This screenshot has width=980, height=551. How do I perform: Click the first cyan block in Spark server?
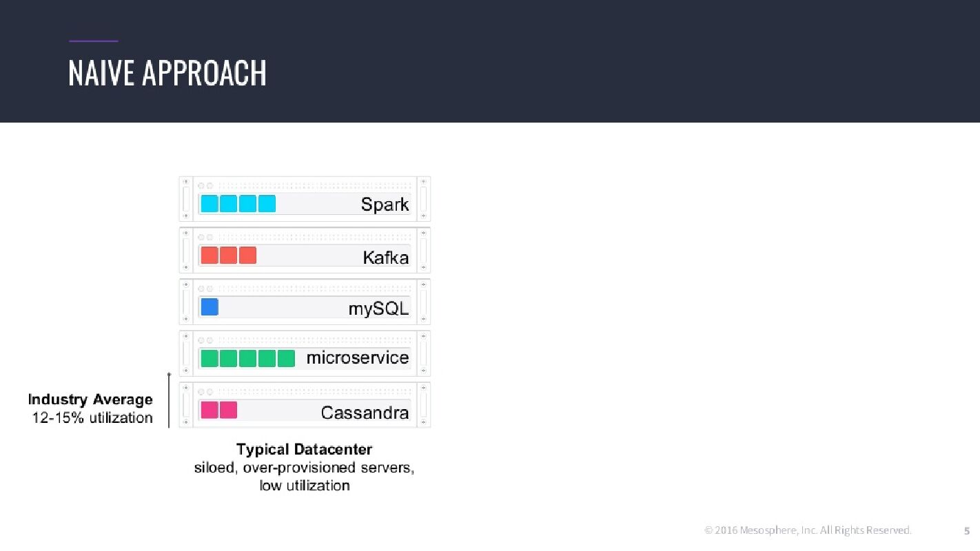(x=209, y=204)
